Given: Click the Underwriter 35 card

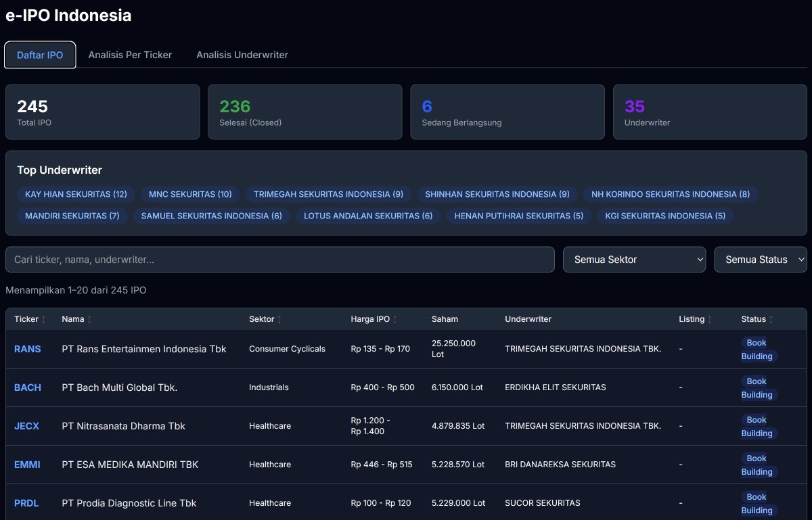Looking at the screenshot, I should click(x=710, y=112).
